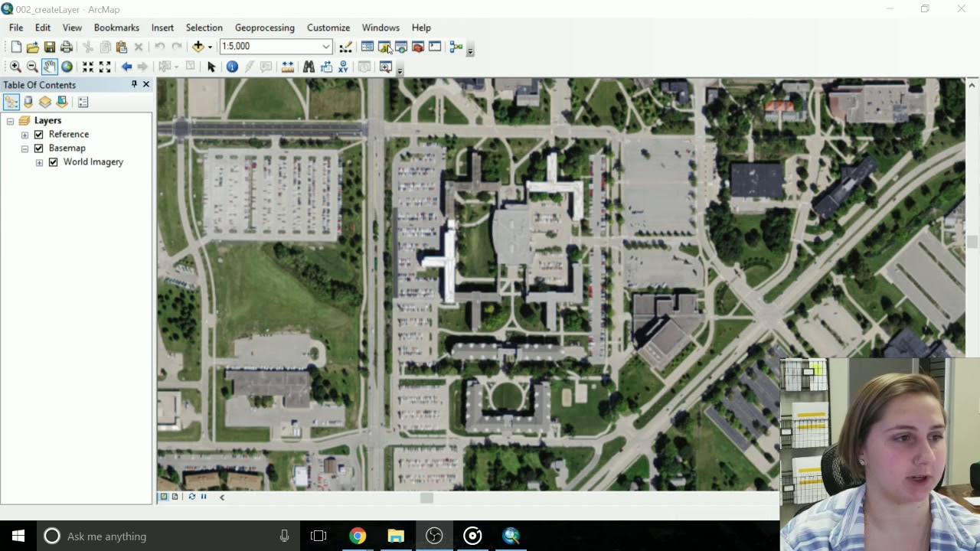Select the Zoom In tool
Screen dimensions: 980x551
[x=15, y=67]
